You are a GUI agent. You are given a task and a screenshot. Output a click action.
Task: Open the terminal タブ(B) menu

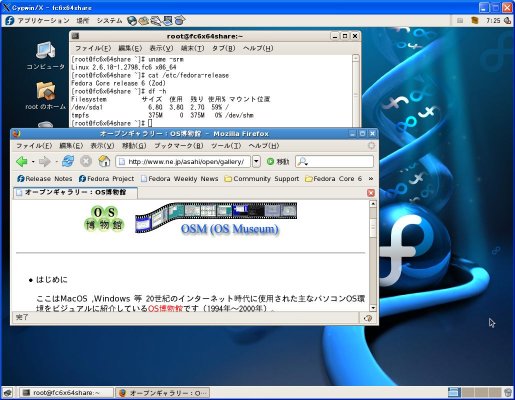coord(224,48)
